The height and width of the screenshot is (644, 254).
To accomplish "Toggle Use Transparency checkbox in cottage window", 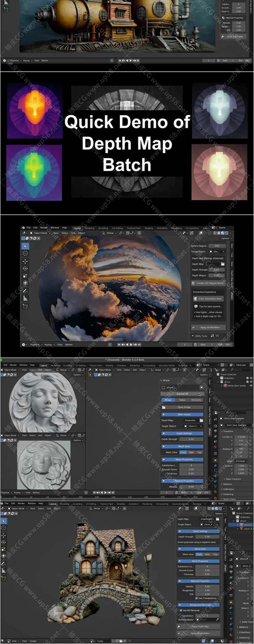I will 196,598.
